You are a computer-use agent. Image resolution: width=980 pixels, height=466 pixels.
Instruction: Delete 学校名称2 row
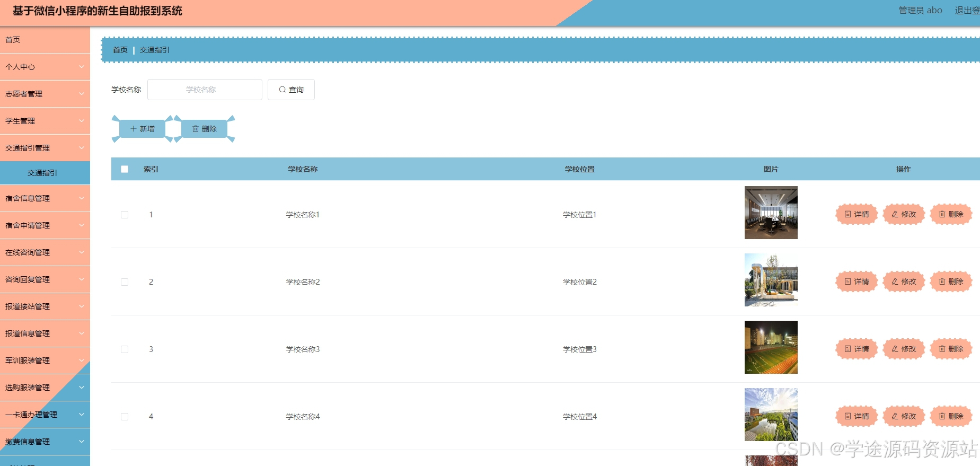tap(951, 282)
